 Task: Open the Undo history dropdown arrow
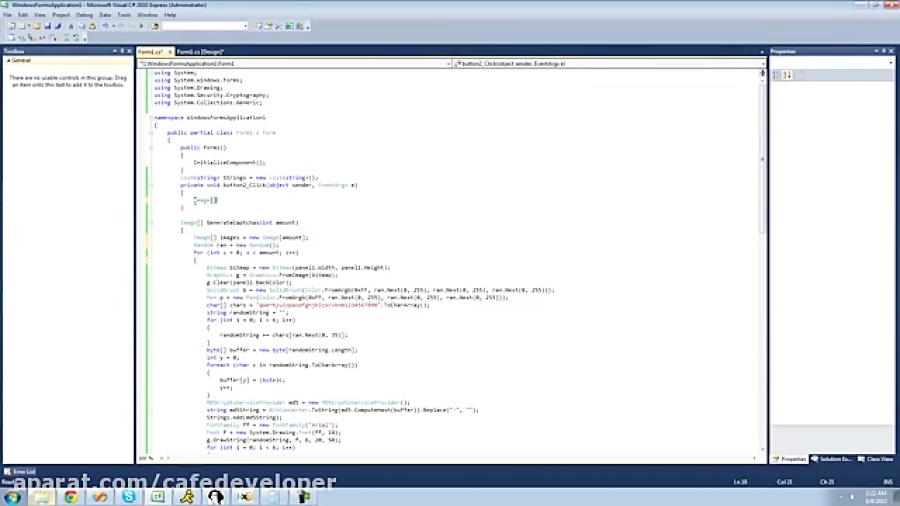tap(114, 26)
